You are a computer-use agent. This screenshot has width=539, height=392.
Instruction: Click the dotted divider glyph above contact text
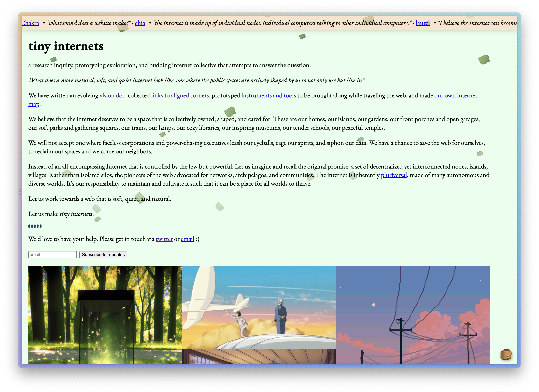tap(35, 226)
